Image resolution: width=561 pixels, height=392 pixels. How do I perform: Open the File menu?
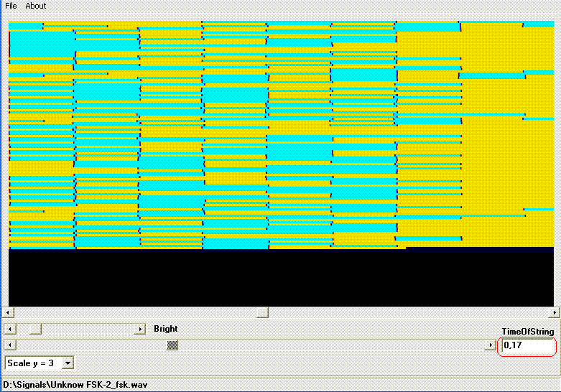tap(11, 6)
